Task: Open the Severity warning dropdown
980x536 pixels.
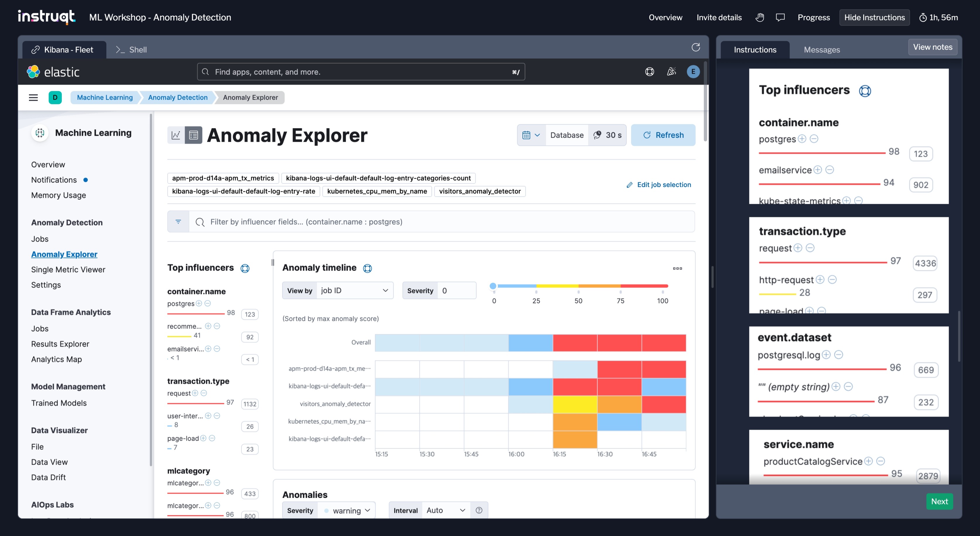Action: [347, 510]
